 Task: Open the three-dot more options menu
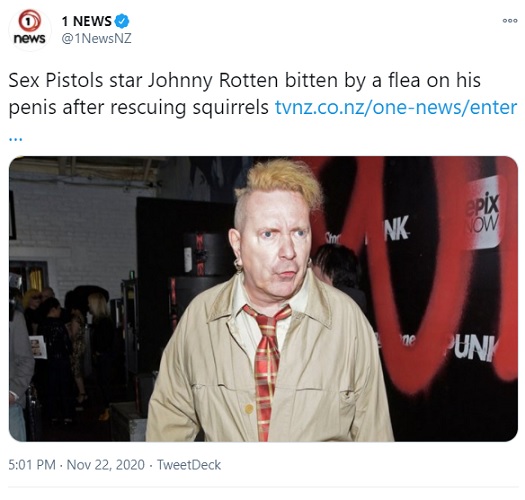pos(510,21)
